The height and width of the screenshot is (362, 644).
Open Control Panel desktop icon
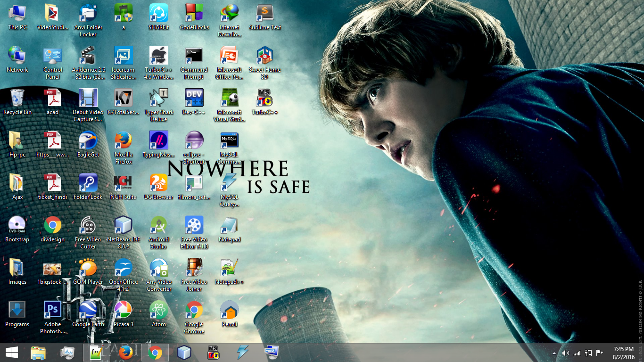(x=53, y=63)
